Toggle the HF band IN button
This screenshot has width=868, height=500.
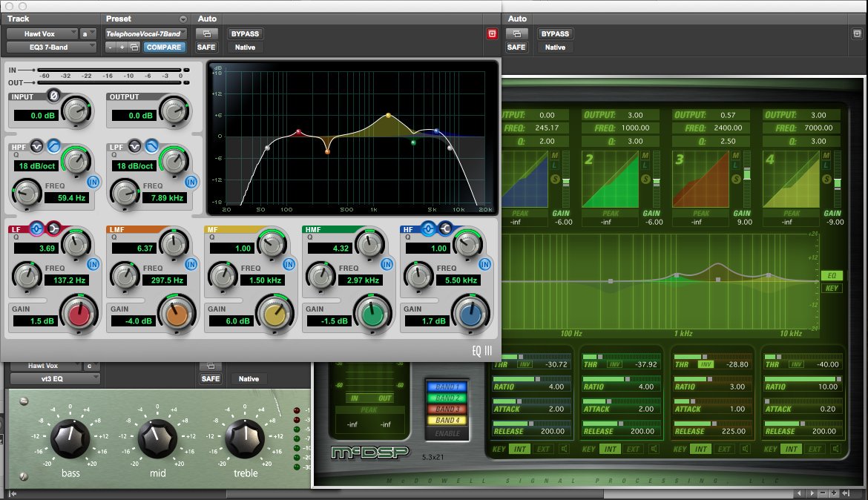pyautogui.click(x=485, y=265)
